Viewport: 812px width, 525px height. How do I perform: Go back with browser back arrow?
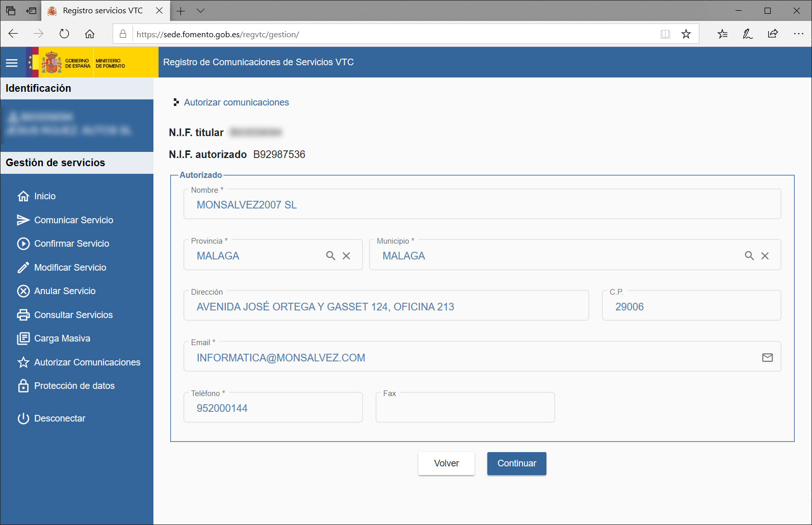point(13,34)
